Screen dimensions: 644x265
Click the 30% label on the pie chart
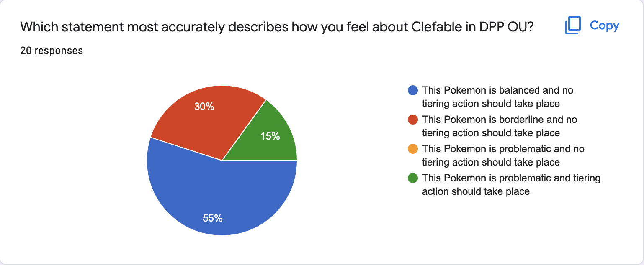[x=204, y=107]
